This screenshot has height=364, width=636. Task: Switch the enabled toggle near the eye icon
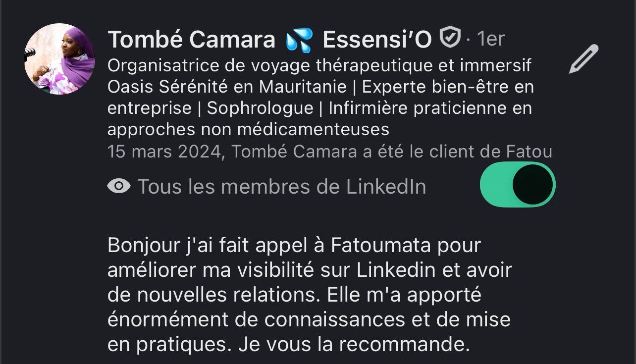(518, 184)
